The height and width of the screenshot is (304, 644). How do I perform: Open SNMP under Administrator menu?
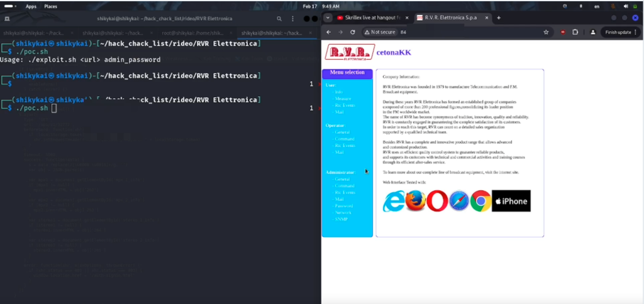coord(340,219)
